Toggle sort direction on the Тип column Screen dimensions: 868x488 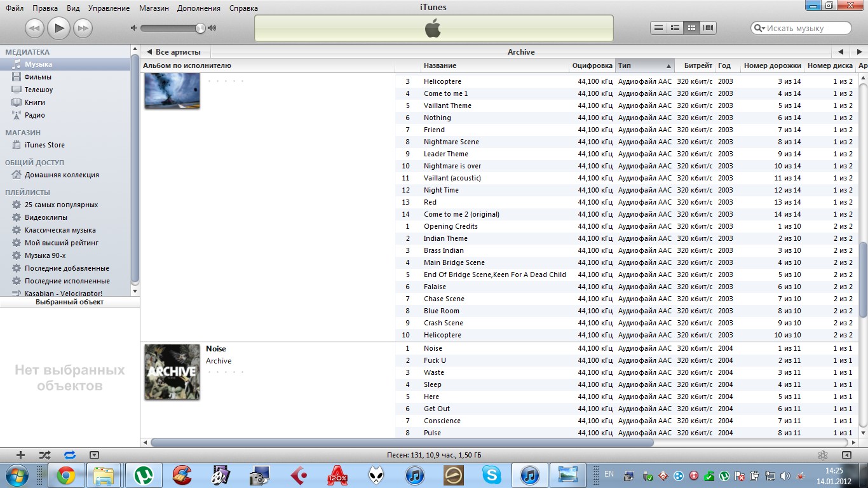pos(645,65)
